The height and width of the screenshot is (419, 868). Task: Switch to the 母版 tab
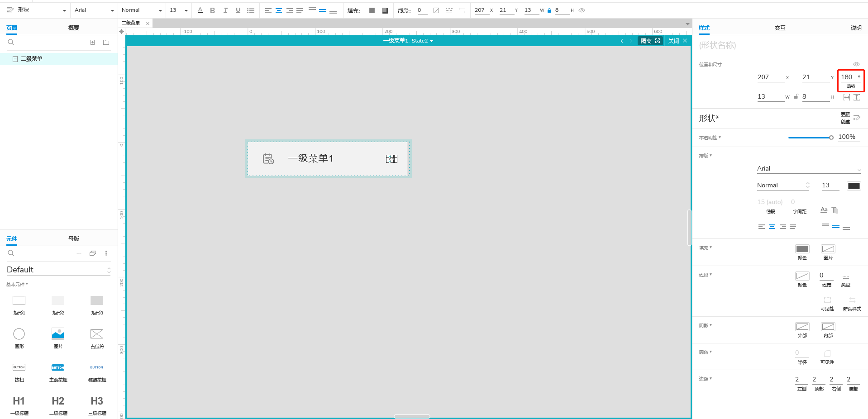click(74, 239)
